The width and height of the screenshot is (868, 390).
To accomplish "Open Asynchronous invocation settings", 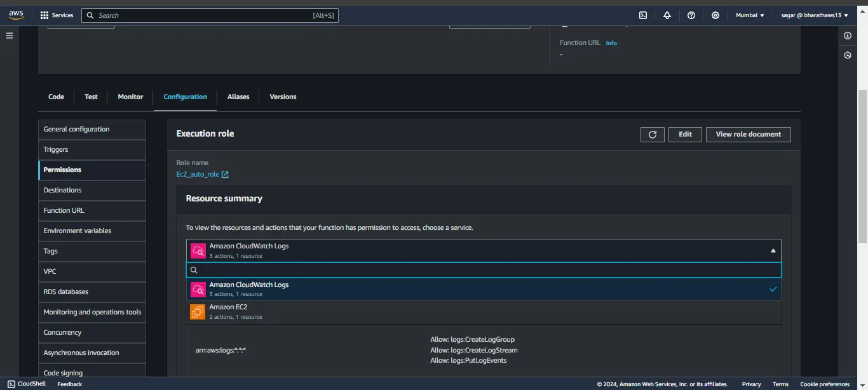I will [92, 353].
